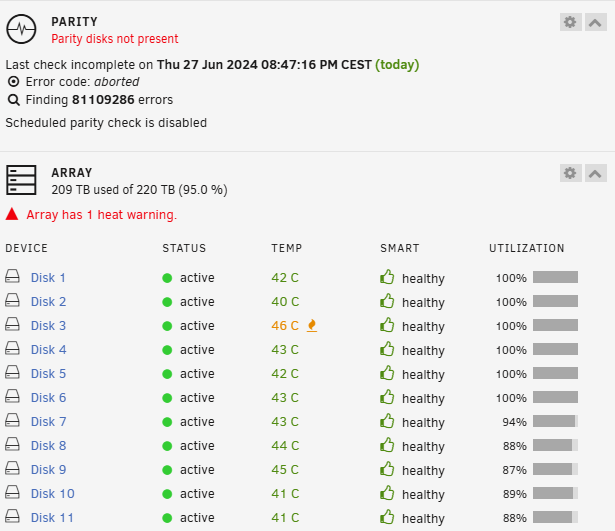Click Disk 8 green active status dot
This screenshot has width=615, height=531.
[x=167, y=446]
